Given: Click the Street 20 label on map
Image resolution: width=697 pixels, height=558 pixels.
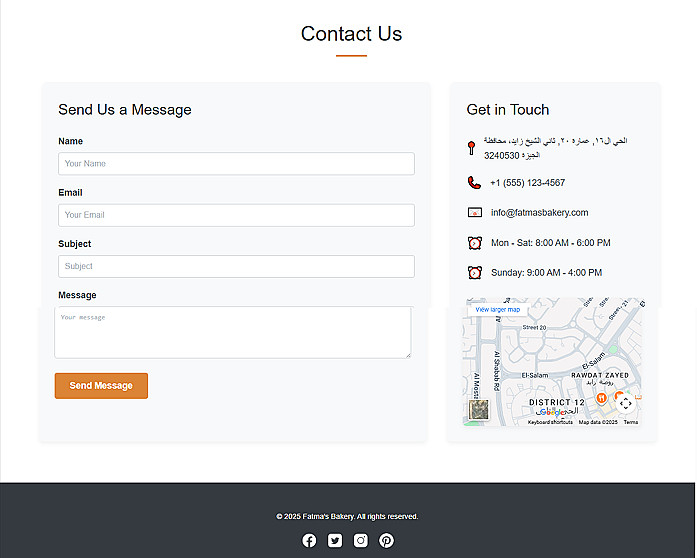Looking at the screenshot, I should point(534,327).
